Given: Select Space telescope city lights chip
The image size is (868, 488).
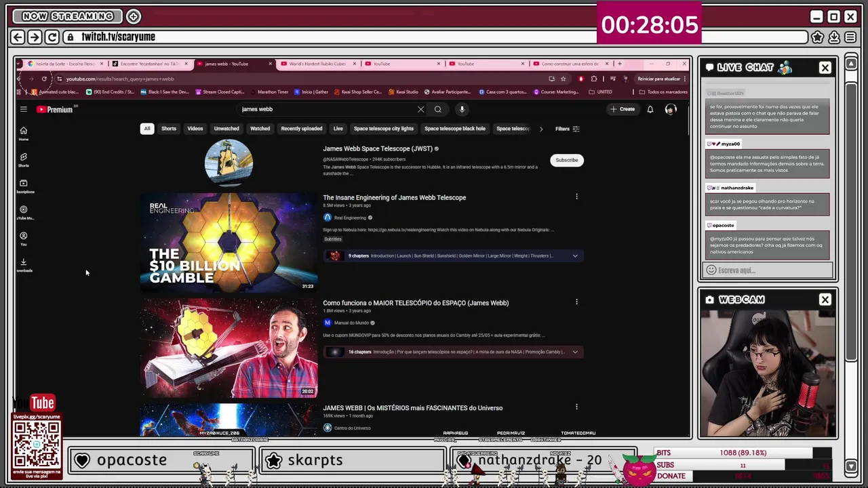Looking at the screenshot, I should pos(383,129).
